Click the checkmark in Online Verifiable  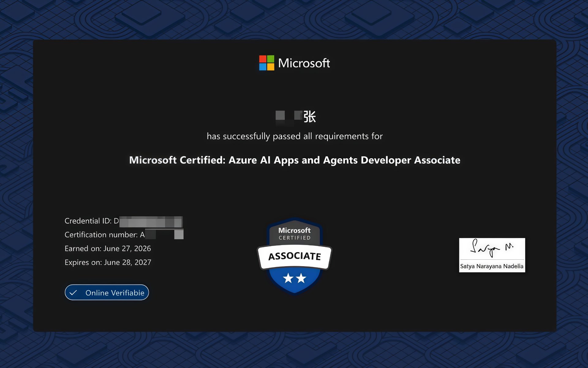point(73,293)
